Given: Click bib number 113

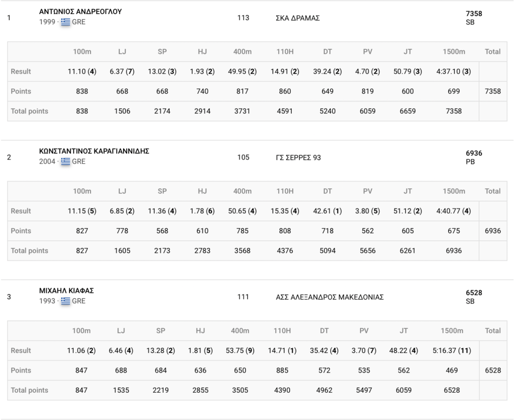Looking at the screenshot, I should [x=243, y=18].
